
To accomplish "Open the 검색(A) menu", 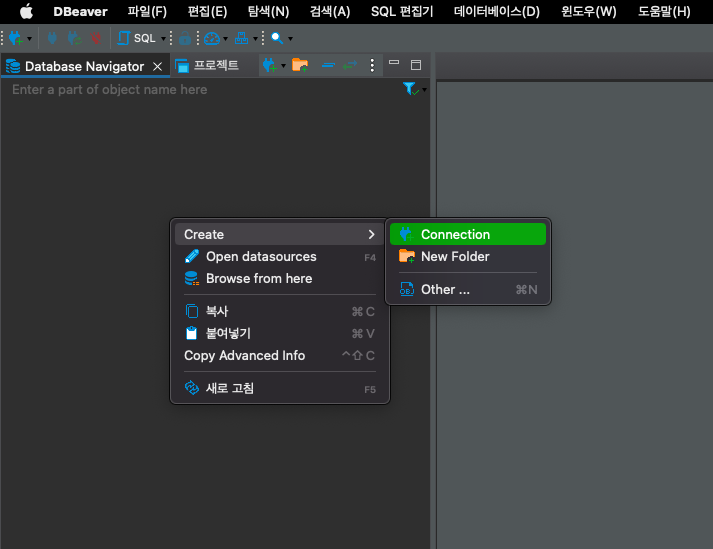I will [330, 11].
